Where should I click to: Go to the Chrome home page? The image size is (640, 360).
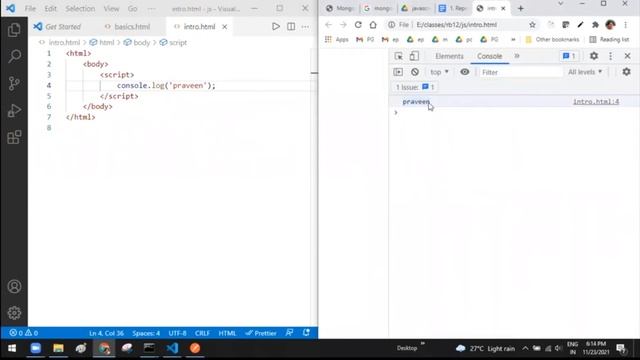(373, 25)
